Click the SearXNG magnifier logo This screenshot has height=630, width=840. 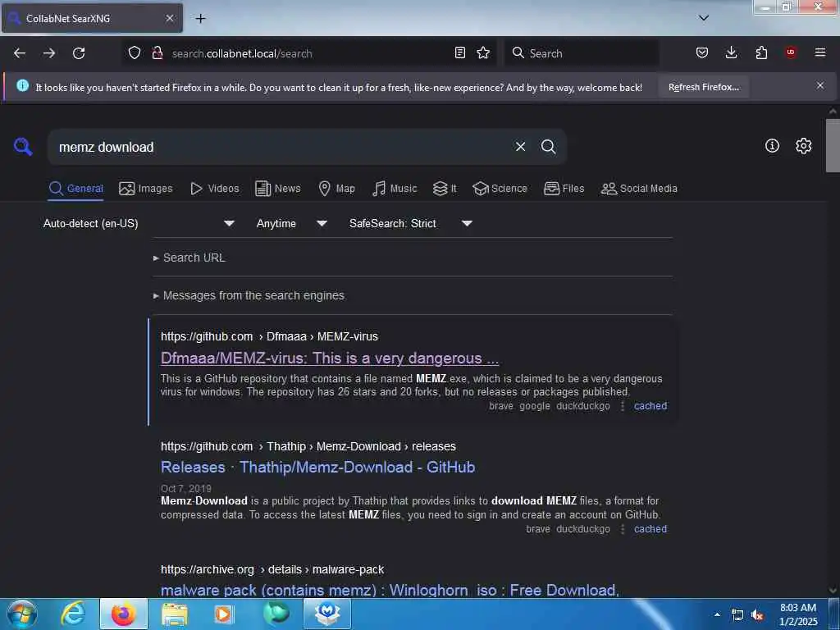point(23,146)
